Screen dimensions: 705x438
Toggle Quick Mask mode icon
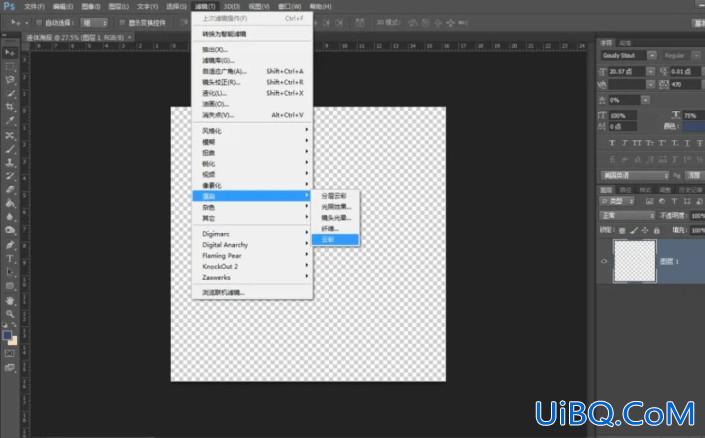click(x=9, y=354)
